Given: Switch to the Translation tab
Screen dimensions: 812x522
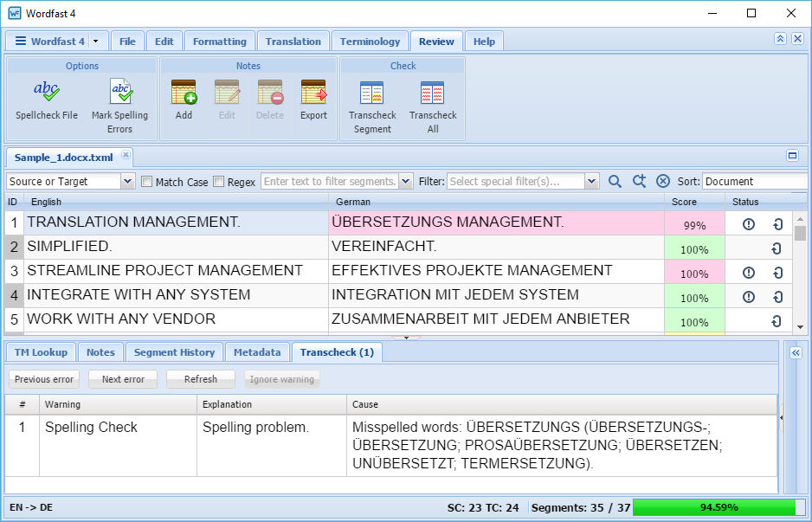Looking at the screenshot, I should 293,42.
